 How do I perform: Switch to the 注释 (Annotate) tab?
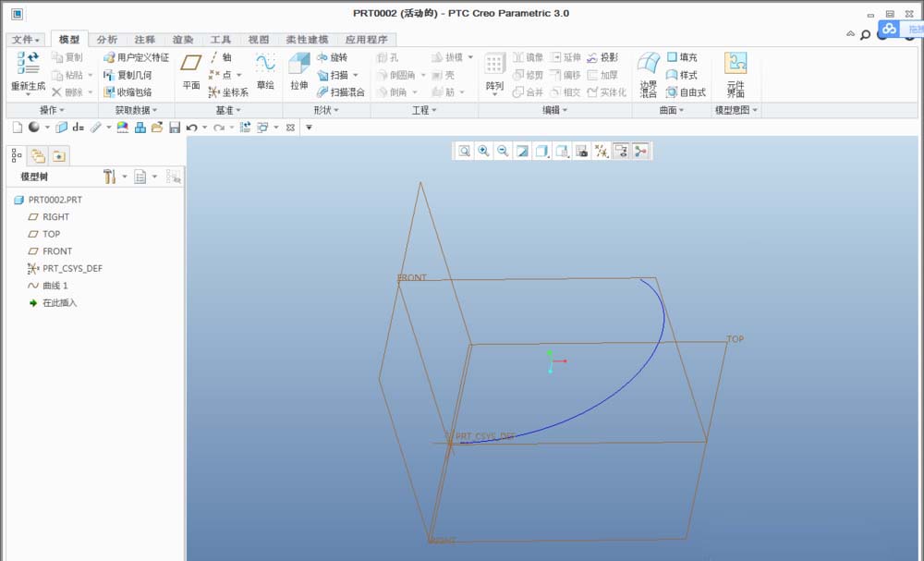click(x=145, y=40)
